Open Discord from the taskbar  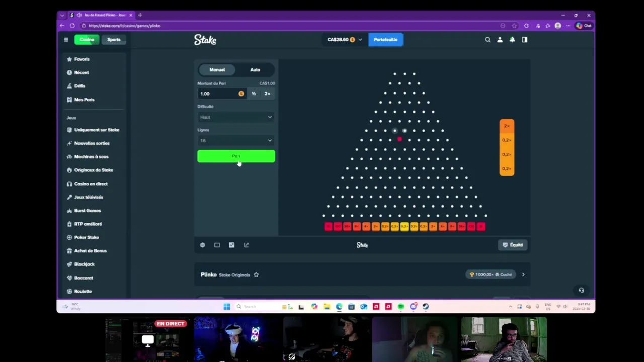point(413,307)
